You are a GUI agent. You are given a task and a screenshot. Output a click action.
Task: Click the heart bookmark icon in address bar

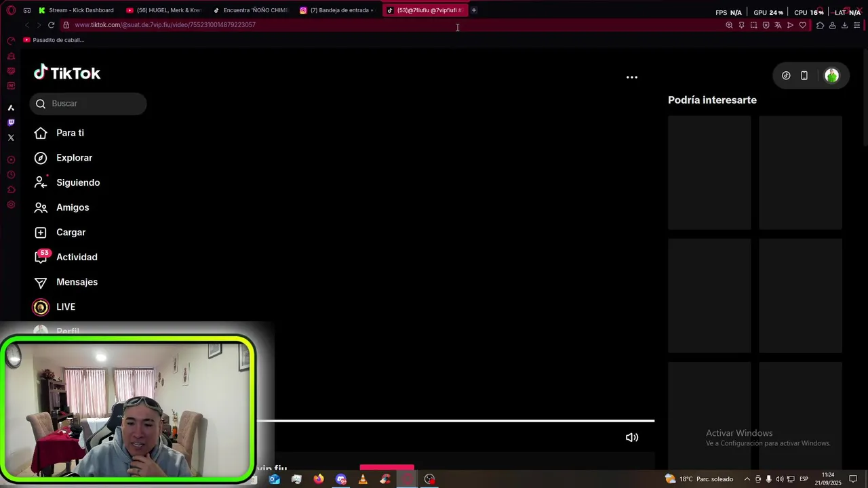coord(803,25)
